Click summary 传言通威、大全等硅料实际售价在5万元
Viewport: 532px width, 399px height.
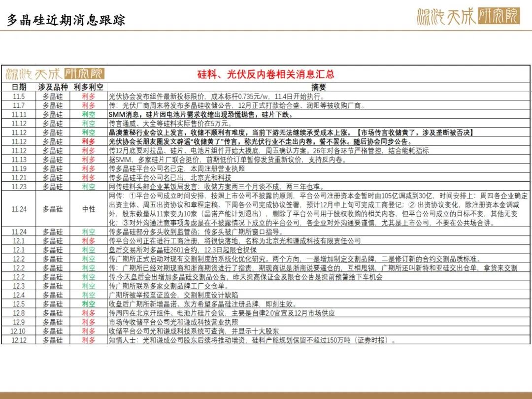point(170,124)
